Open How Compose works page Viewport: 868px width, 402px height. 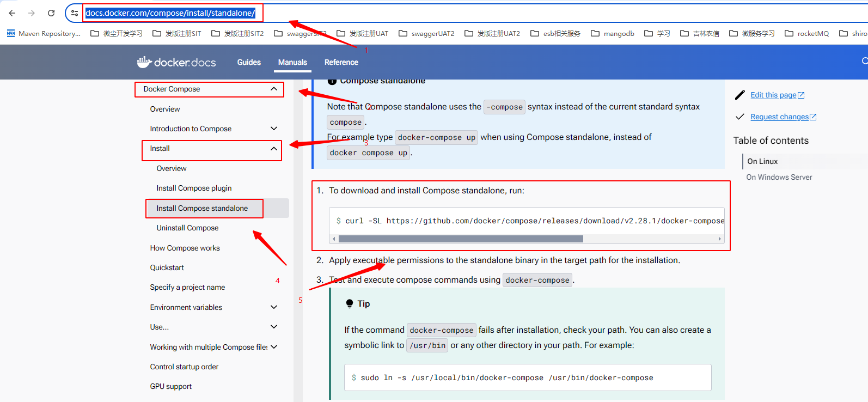185,248
